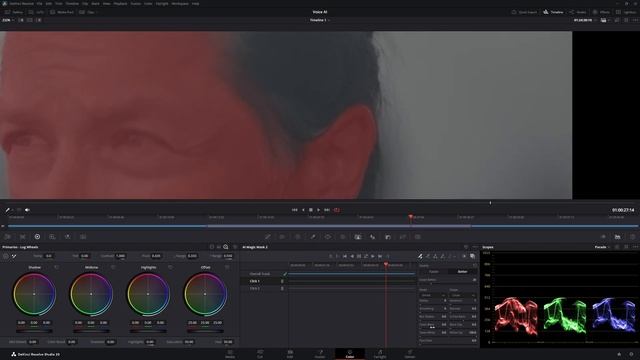Show the Keyframes panel icon

click(603, 237)
